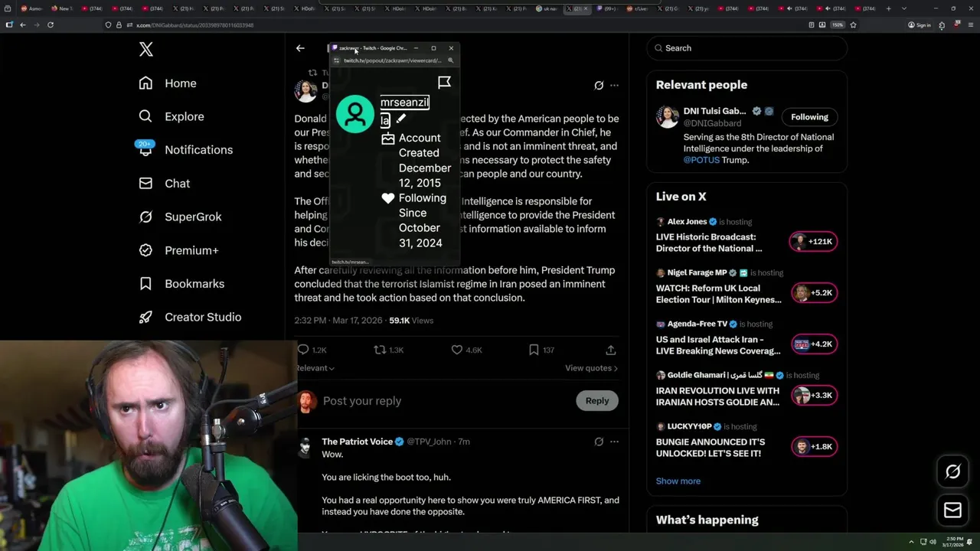Click Show more under Live on X

pos(678,481)
